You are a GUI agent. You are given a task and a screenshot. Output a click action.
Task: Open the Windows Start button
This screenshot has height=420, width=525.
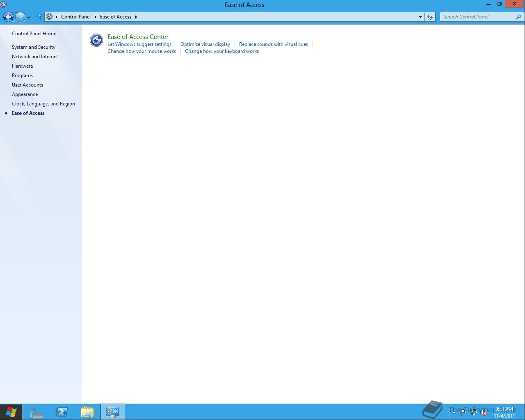click(11, 412)
